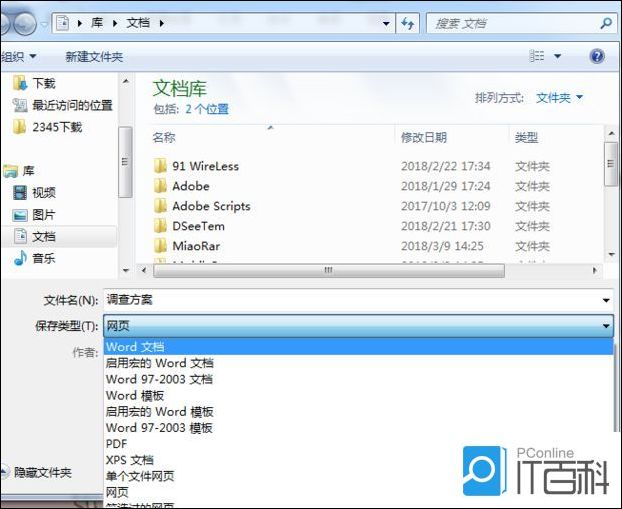Click 库 in the address breadcrumb
Image resolution: width=622 pixels, height=509 pixels.
[x=97, y=23]
